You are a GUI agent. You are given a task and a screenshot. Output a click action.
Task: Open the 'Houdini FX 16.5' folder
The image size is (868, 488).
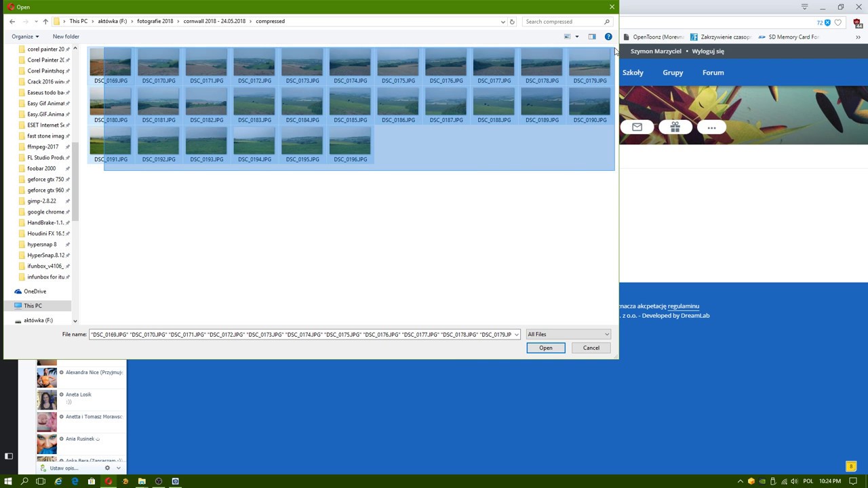[45, 233]
